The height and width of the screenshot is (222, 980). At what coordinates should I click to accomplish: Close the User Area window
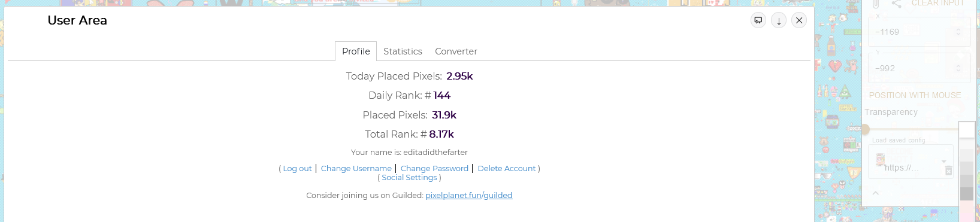[x=799, y=20]
